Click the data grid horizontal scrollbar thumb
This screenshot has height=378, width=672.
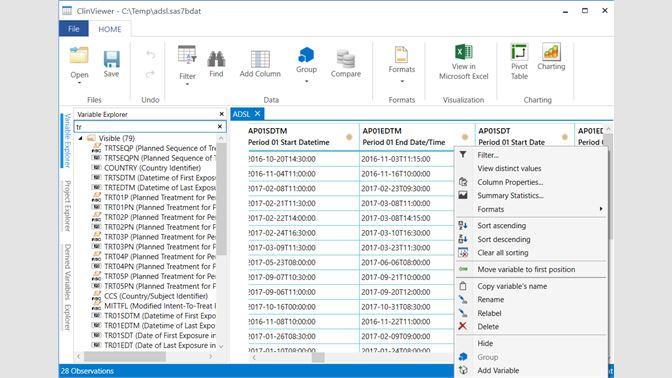(318, 357)
